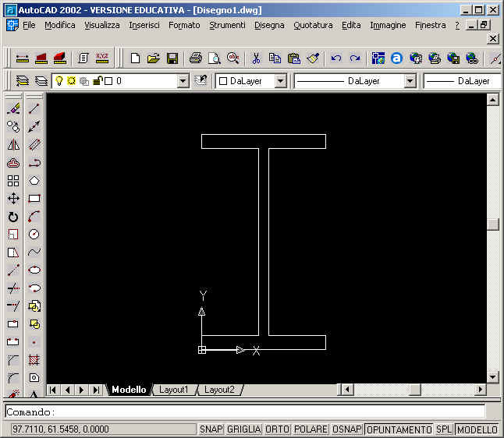Click the horizontal scrollbar right arrow

[x=481, y=390]
